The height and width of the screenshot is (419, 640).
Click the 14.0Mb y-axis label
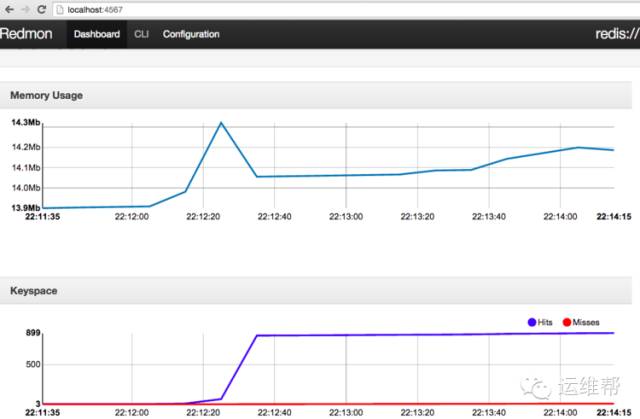[26, 188]
